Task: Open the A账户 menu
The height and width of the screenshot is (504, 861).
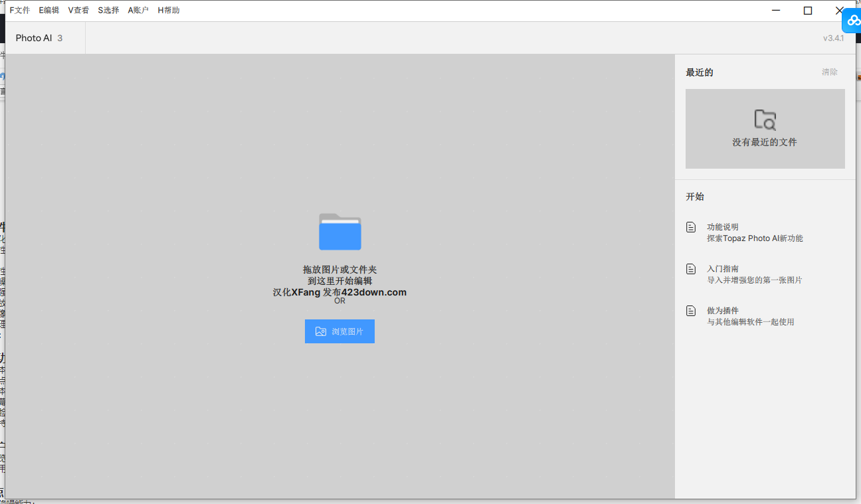Action: 138,10
